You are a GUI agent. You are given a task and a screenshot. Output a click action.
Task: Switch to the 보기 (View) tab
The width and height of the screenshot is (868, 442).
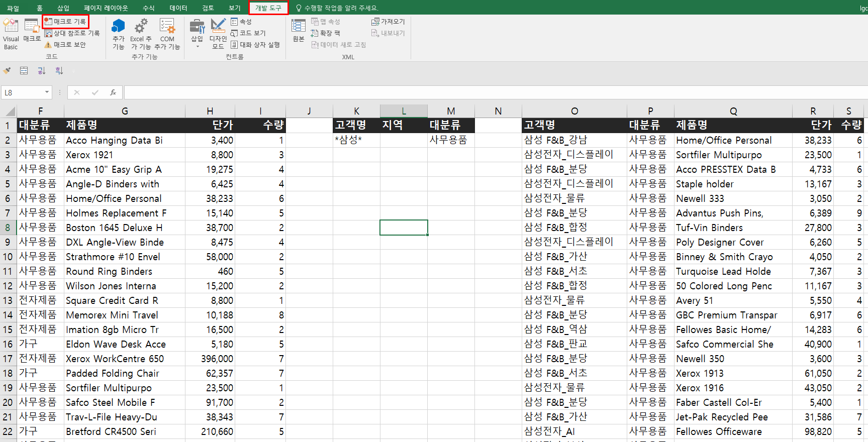(235, 8)
